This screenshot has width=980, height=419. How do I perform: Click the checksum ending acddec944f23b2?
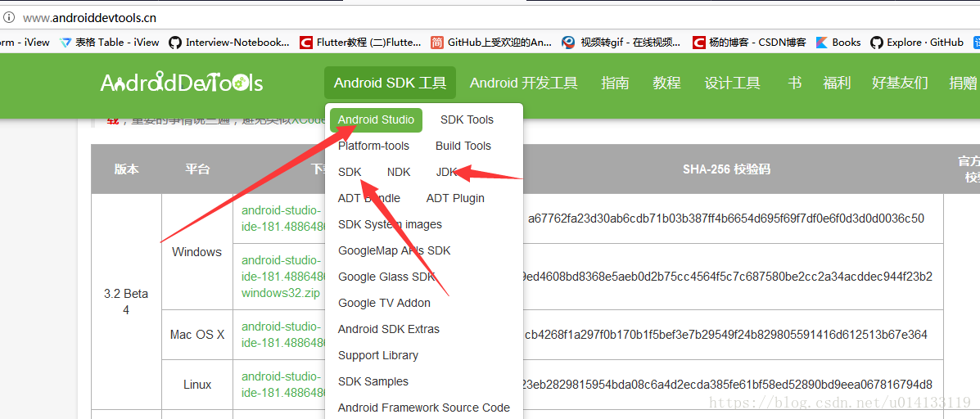tap(728, 277)
